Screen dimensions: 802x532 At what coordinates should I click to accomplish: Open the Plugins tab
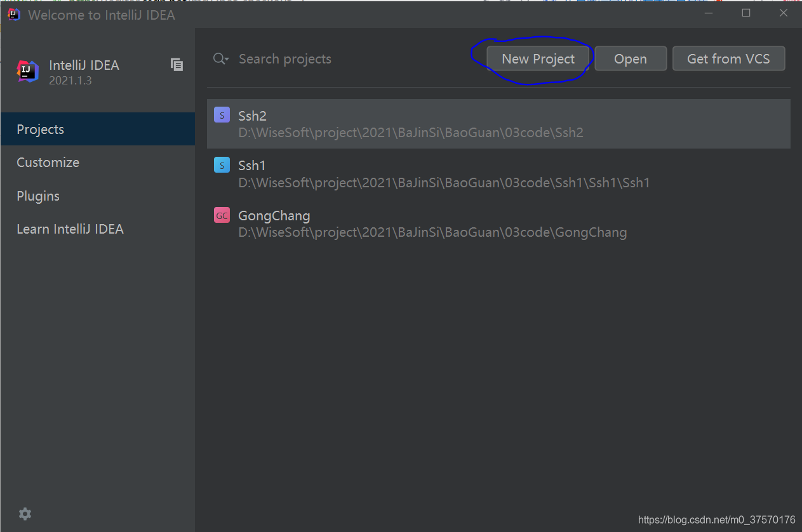coord(98,196)
